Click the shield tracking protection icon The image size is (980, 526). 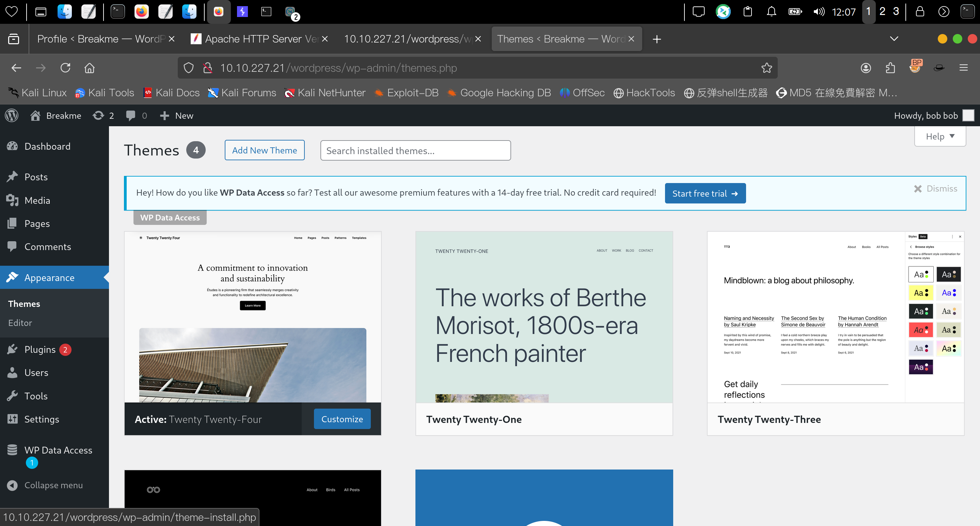pos(189,68)
